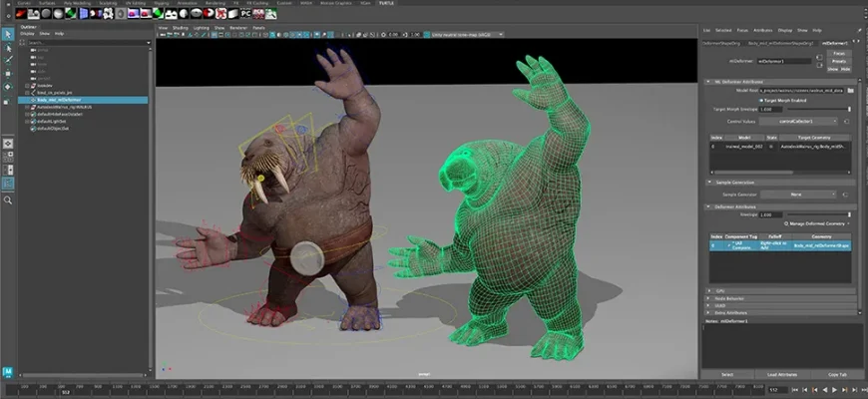Click the Maya logo icon at bottom left
Screen dimensions: 868x399
pos(8,372)
